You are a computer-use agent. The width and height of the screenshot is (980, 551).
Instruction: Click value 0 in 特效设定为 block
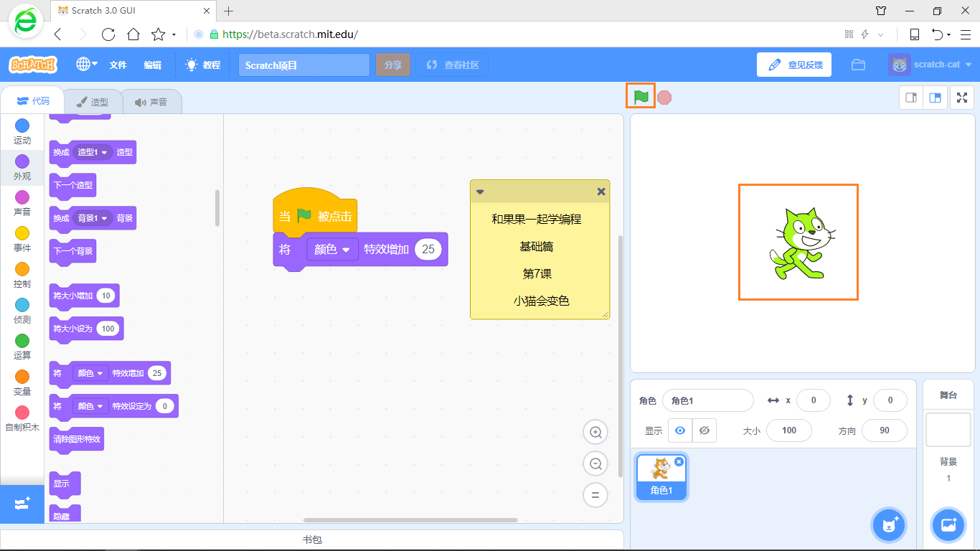[x=165, y=406]
